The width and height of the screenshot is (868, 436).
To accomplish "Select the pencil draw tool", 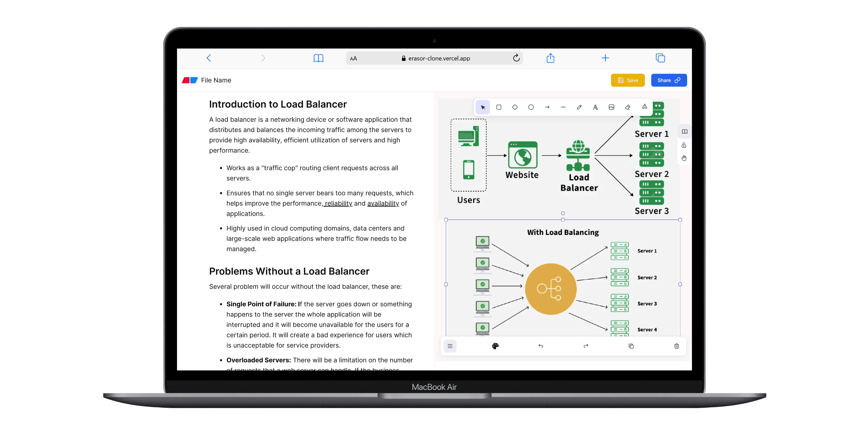I will [x=579, y=107].
